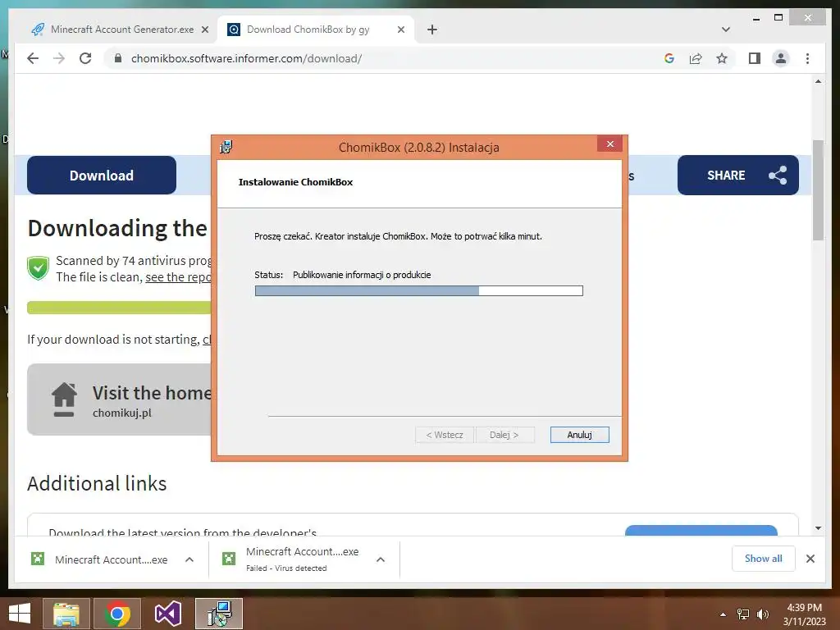Select the Download ChomikBox by gy tab
Image resolution: width=840 pixels, height=630 pixels.
[316, 30]
